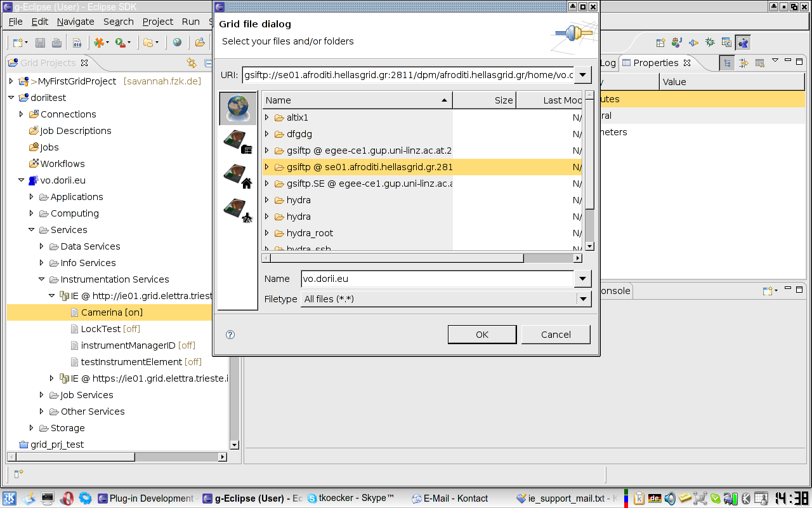
Task: Open the File menu
Action: tap(16, 22)
